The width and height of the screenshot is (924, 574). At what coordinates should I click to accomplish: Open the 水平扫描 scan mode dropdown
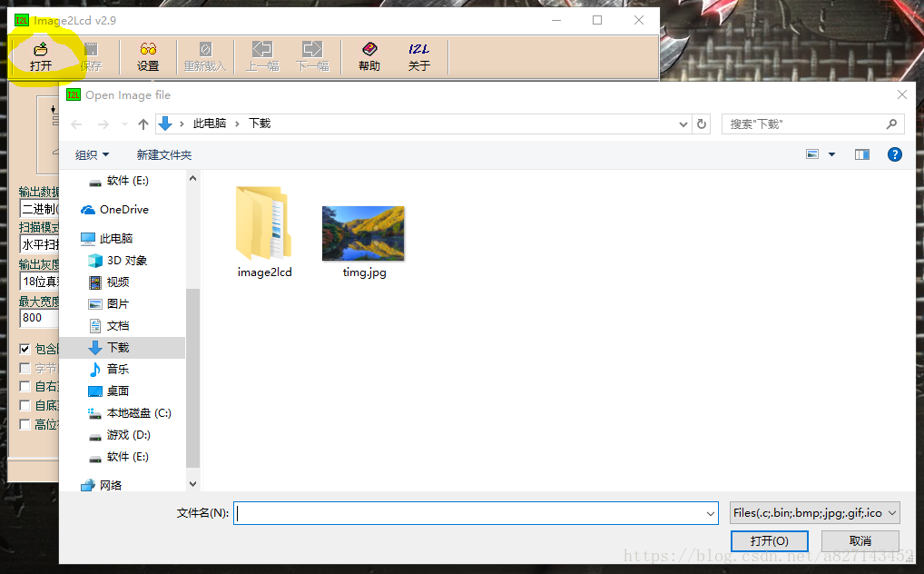point(40,244)
